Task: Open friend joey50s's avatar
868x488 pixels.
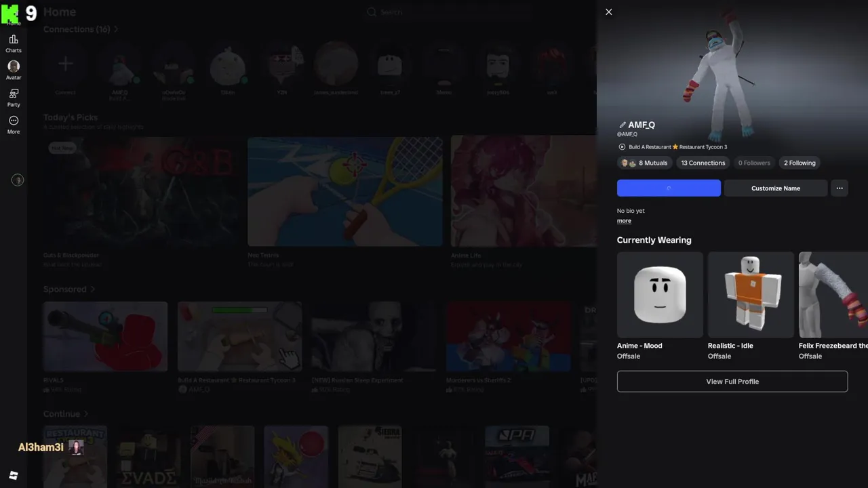Action: (x=498, y=64)
